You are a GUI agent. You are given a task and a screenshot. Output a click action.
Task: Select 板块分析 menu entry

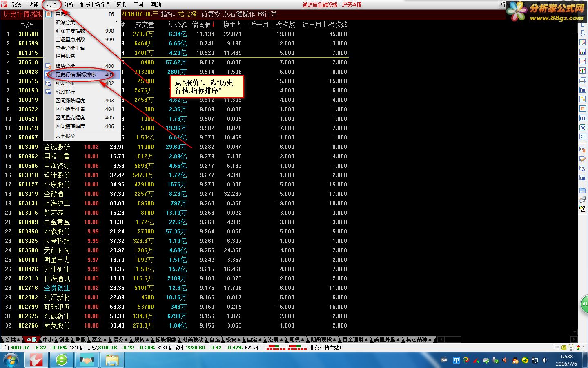coord(82,66)
